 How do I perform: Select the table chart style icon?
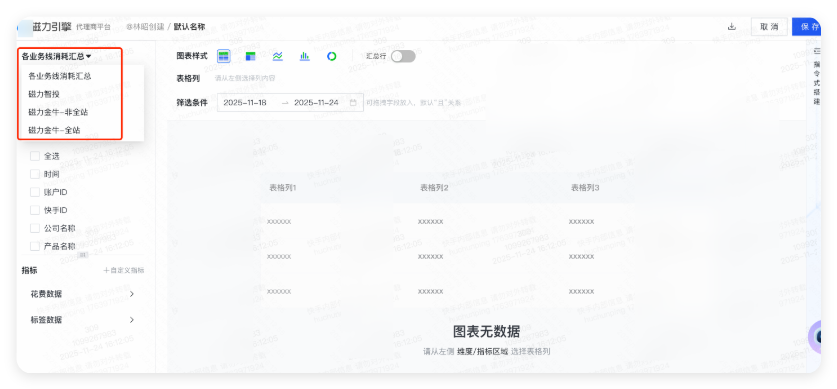(224, 56)
